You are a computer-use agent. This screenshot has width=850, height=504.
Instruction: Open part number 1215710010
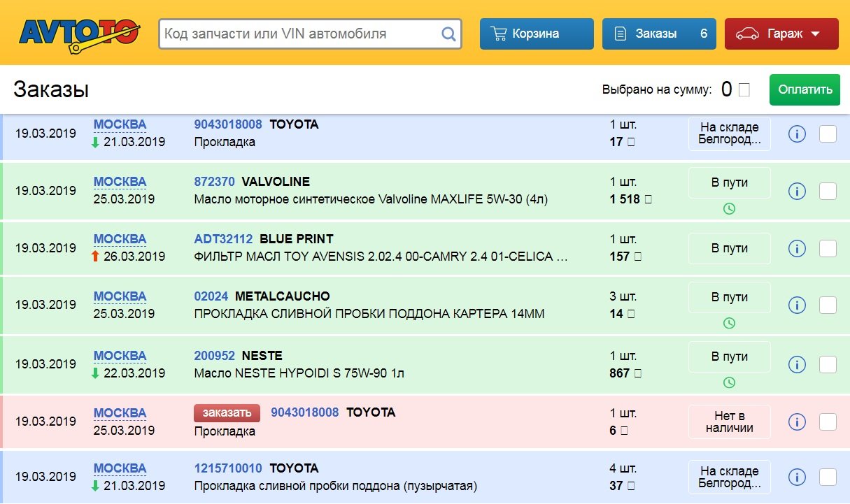228,468
